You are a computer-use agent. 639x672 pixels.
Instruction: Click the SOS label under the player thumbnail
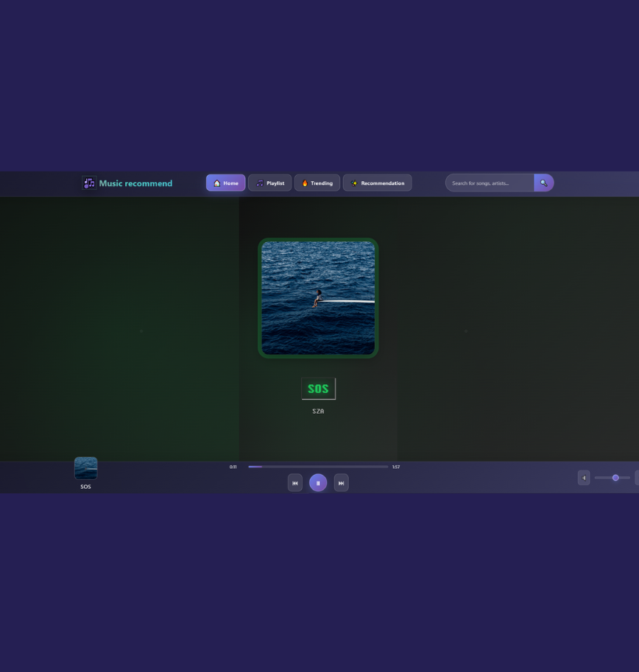pyautogui.click(x=85, y=487)
